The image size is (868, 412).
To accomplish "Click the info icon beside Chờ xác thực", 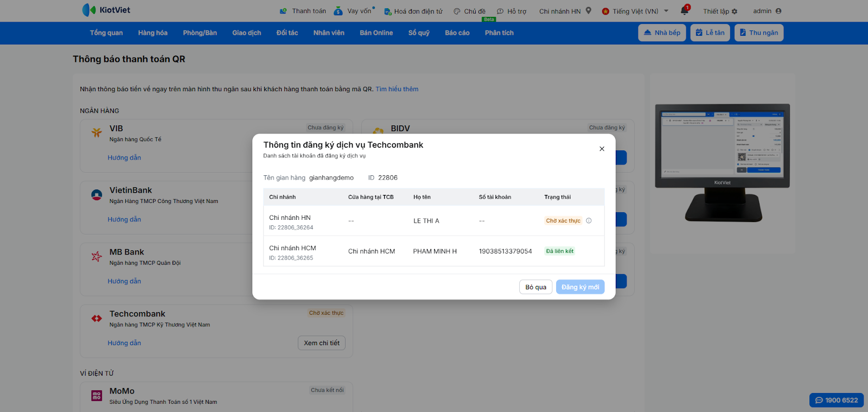I will [589, 221].
